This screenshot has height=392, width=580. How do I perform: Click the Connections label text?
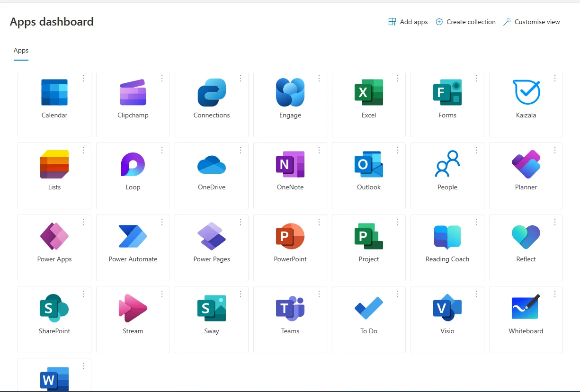(212, 115)
